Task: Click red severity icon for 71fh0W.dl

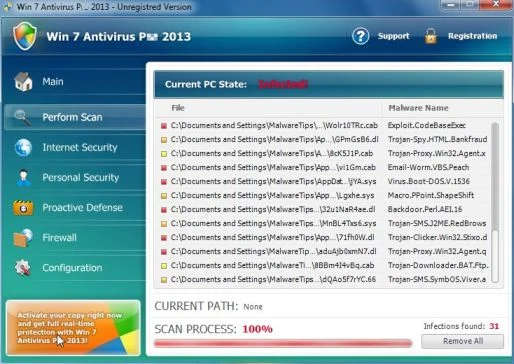Action: point(164,238)
